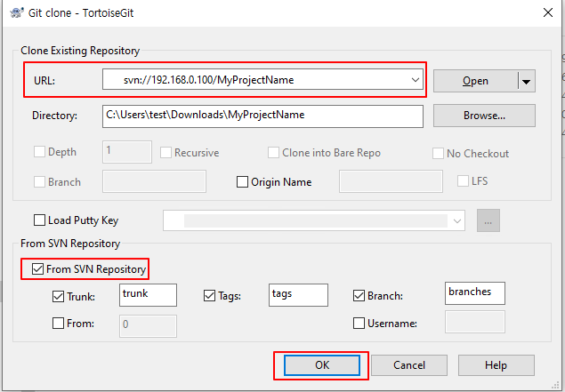Image resolution: width=565 pixels, height=392 pixels.
Task: Enable the From revision checkbox
Action: click(x=58, y=324)
